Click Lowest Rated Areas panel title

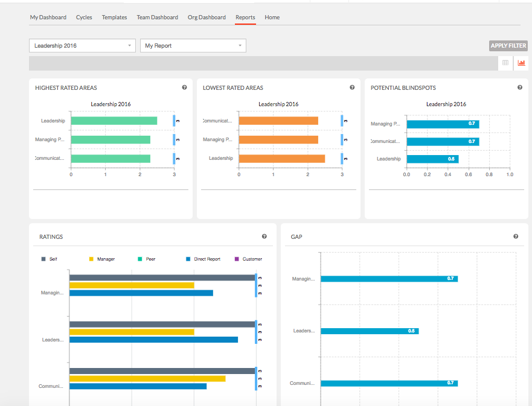(x=232, y=87)
